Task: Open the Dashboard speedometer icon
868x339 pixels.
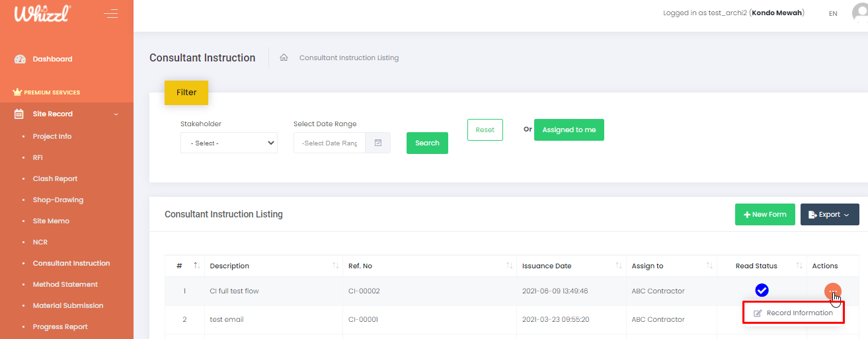Action: coord(20,59)
